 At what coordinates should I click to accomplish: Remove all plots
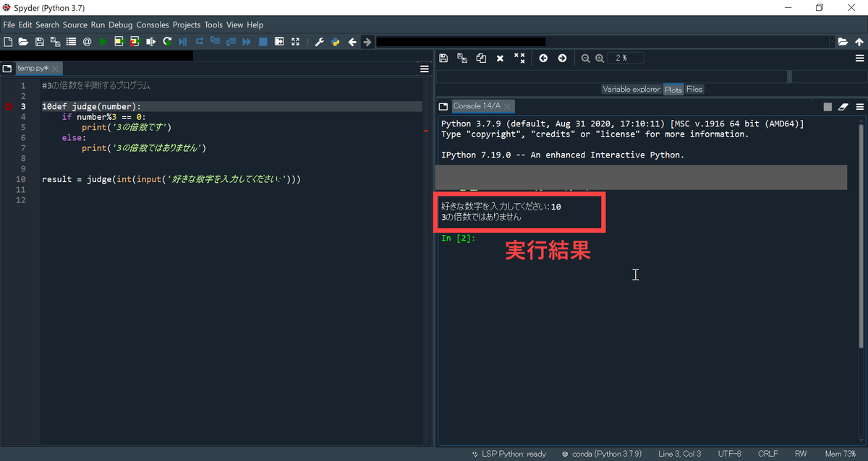coord(519,59)
